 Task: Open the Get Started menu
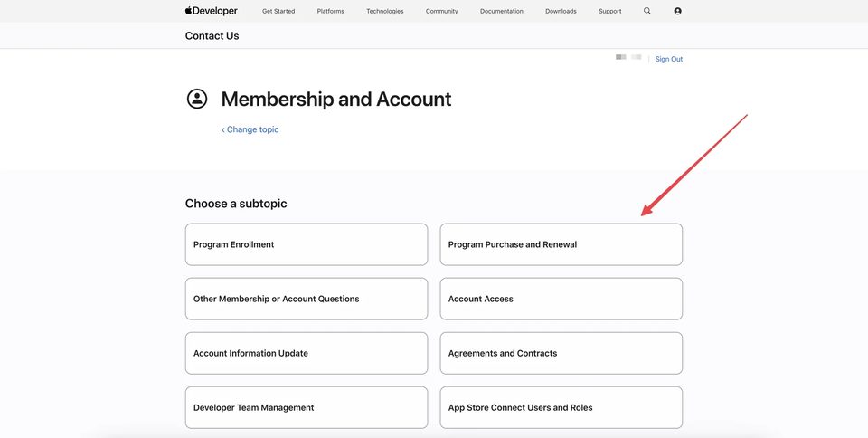pos(278,11)
